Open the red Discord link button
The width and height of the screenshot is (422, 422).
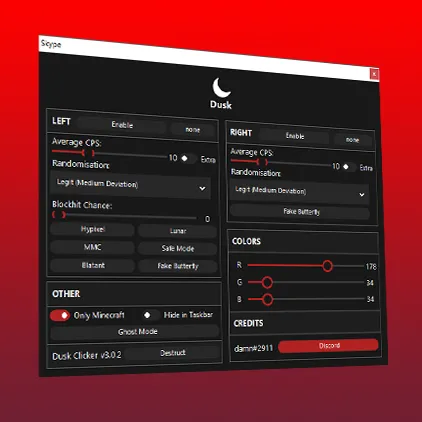pos(329,346)
